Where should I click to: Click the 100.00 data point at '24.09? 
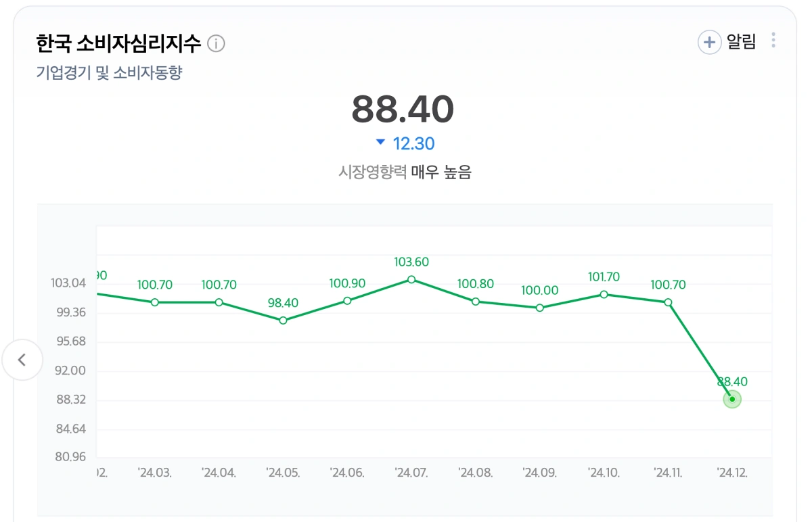[539, 308]
